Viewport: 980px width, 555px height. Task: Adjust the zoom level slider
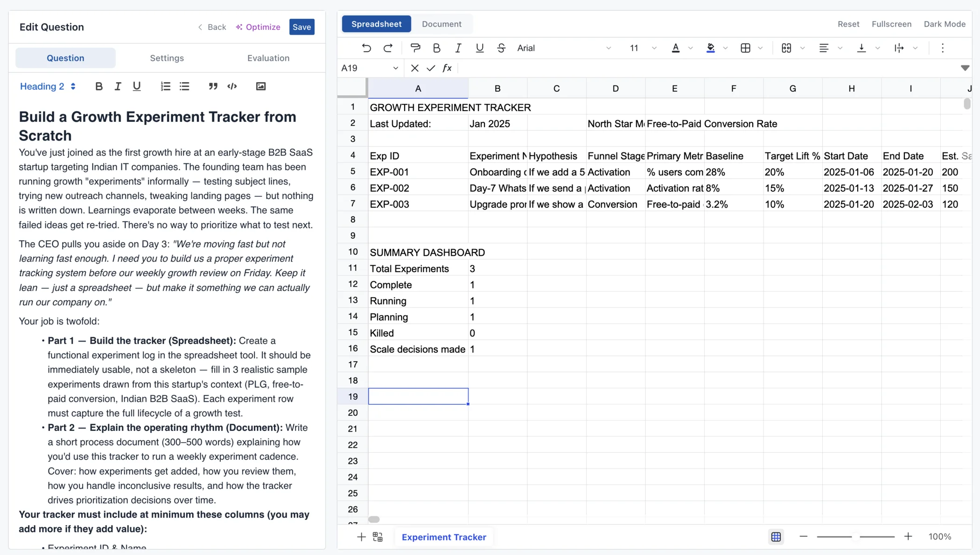click(855, 537)
